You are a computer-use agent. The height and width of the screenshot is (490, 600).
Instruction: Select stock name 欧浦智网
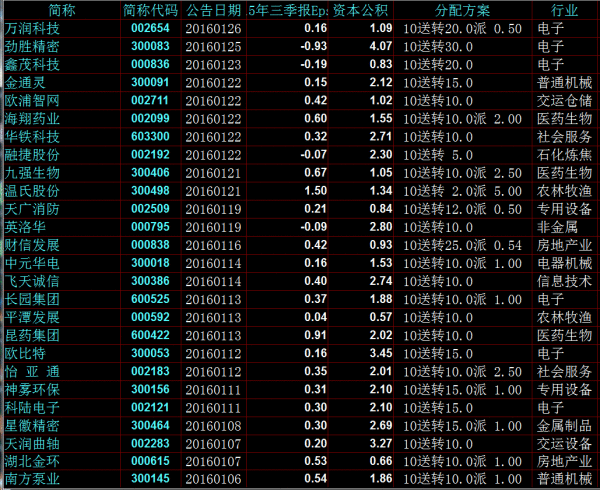[32, 101]
